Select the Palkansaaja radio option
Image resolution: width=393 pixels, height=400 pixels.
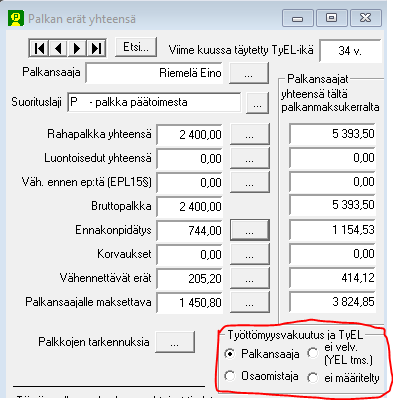[230, 354]
